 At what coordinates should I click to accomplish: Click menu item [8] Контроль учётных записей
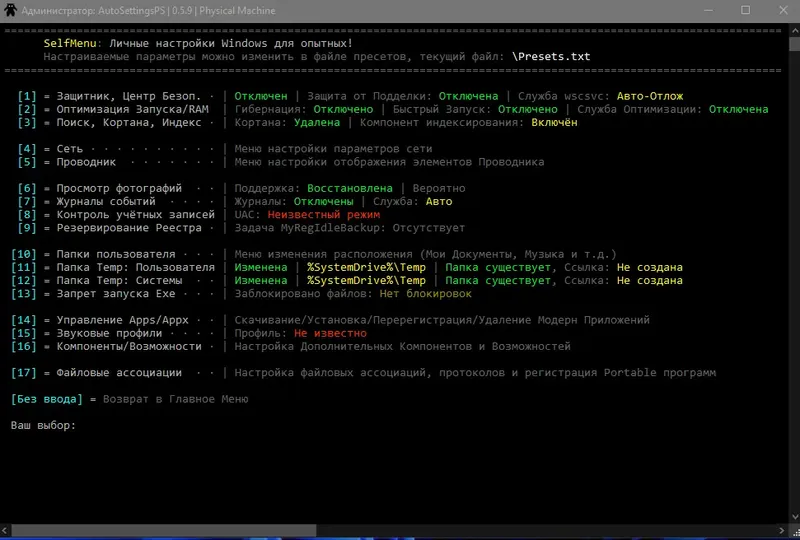(x=116, y=215)
